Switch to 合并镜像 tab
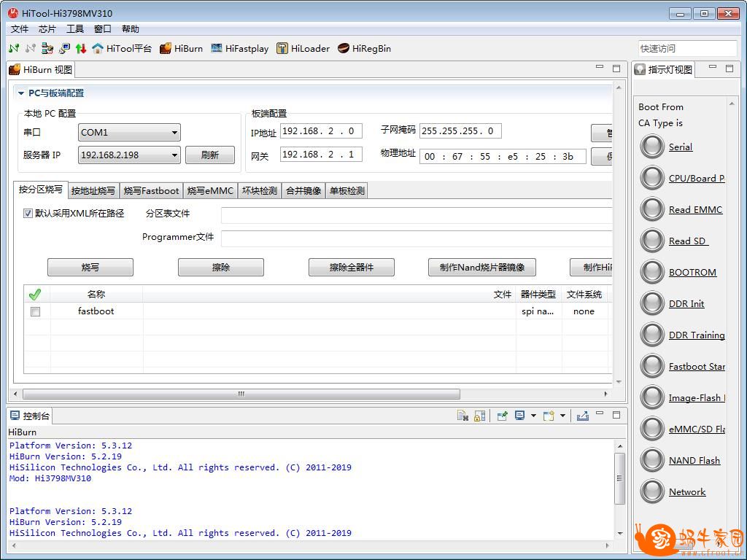This screenshot has width=747, height=560. tap(303, 191)
